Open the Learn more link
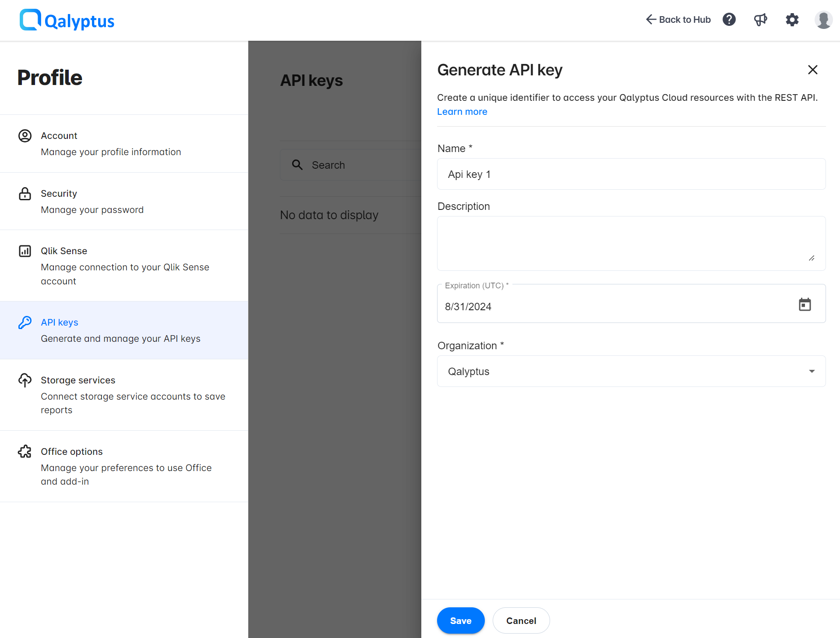Viewport: 840px width, 638px height. [462, 112]
